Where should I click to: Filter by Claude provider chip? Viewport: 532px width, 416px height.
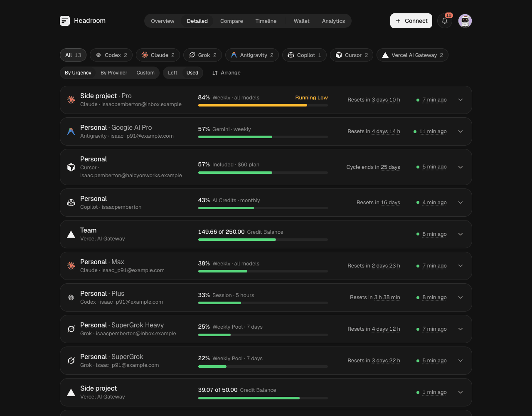tap(158, 55)
